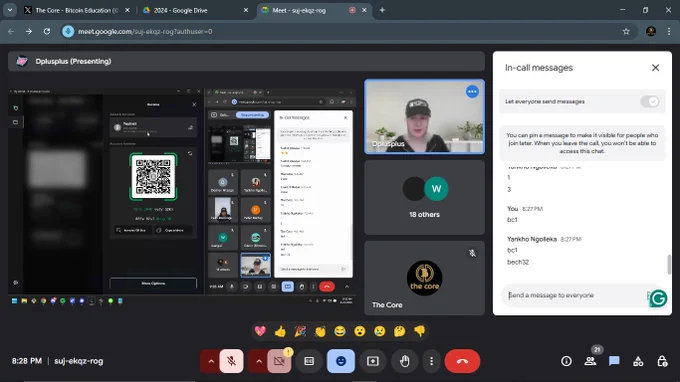Open audio settings arrow beside microphone
680x382 pixels.
pos(211,361)
